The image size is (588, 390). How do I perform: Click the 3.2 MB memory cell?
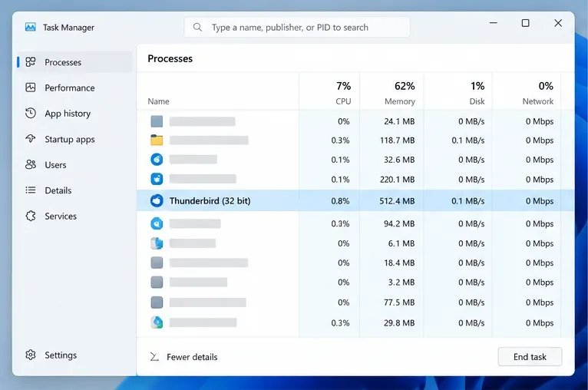pos(401,283)
